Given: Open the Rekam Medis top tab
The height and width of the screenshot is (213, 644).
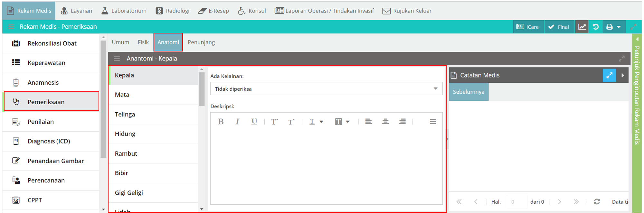Looking at the screenshot, I should (x=29, y=11).
